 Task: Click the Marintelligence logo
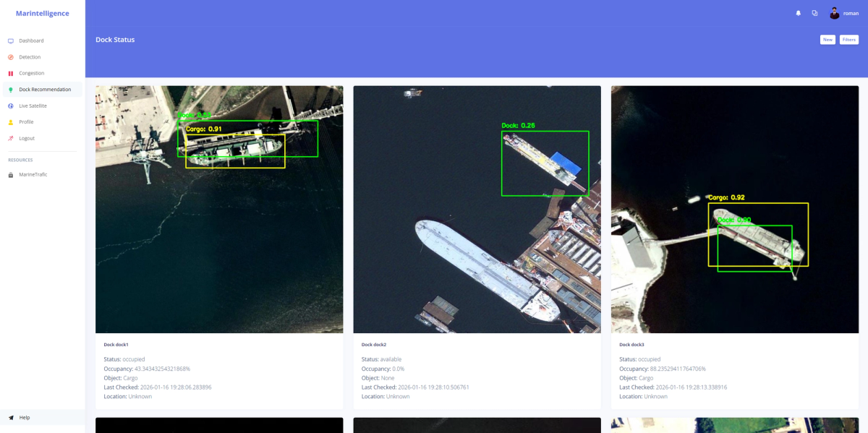coord(43,12)
